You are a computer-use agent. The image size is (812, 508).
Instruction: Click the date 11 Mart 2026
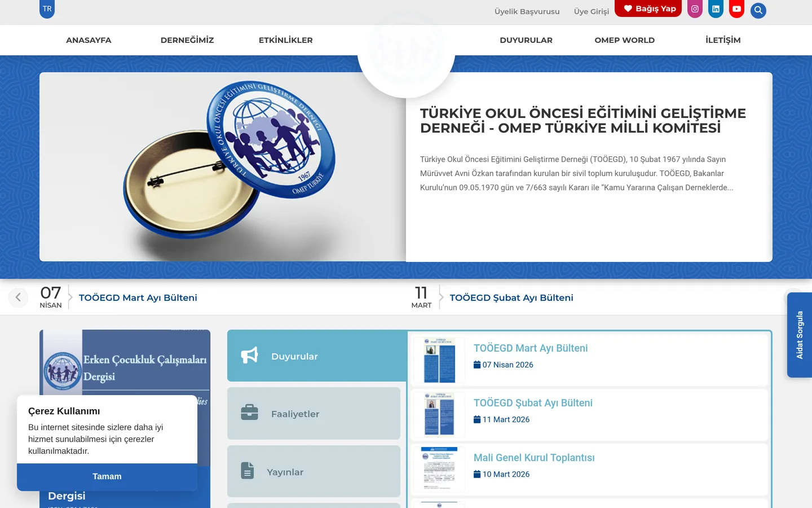coord(502,419)
